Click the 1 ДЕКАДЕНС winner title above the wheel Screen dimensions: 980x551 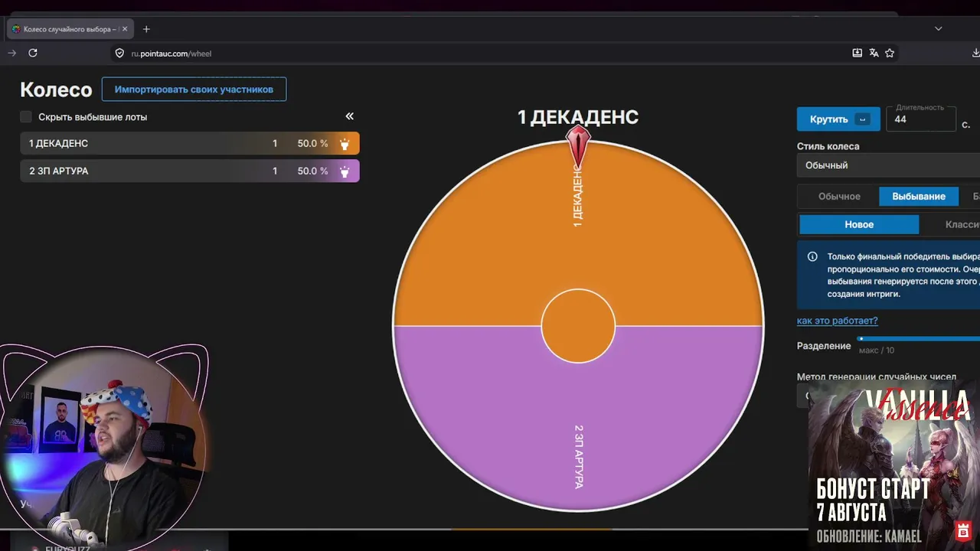tap(578, 117)
